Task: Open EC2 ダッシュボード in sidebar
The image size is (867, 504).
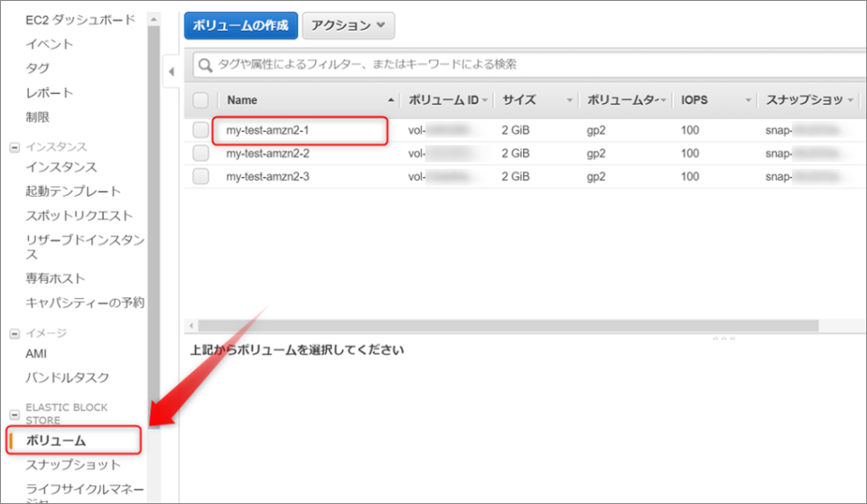Action: click(x=80, y=20)
